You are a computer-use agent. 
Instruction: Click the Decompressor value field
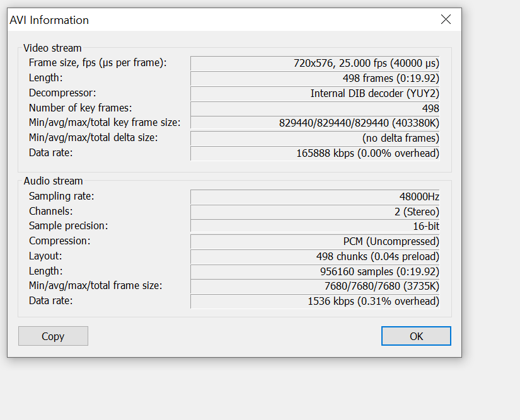(x=315, y=93)
